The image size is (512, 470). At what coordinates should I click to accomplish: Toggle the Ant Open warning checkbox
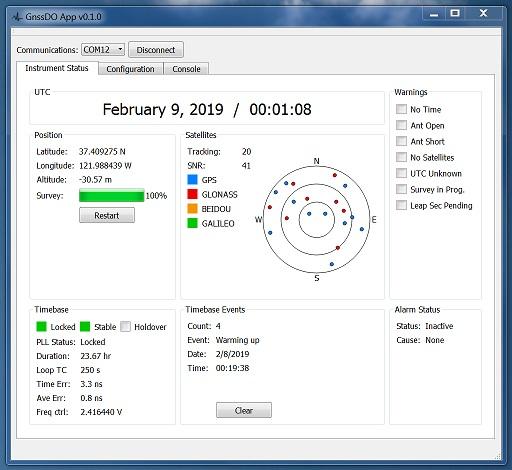[x=401, y=125]
